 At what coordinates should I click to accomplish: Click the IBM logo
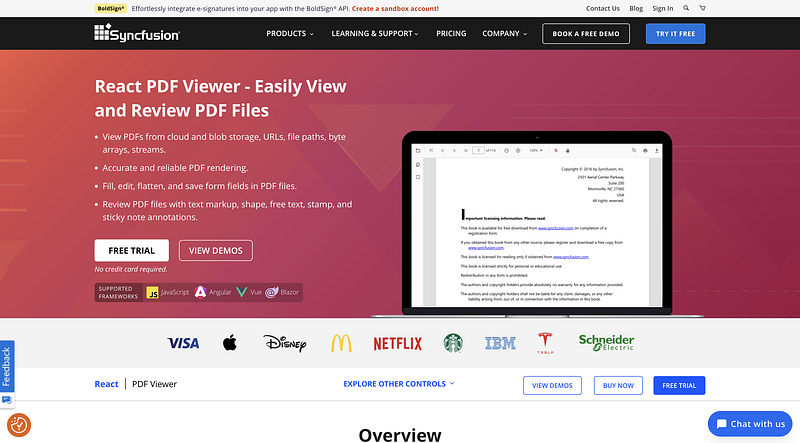pos(500,343)
